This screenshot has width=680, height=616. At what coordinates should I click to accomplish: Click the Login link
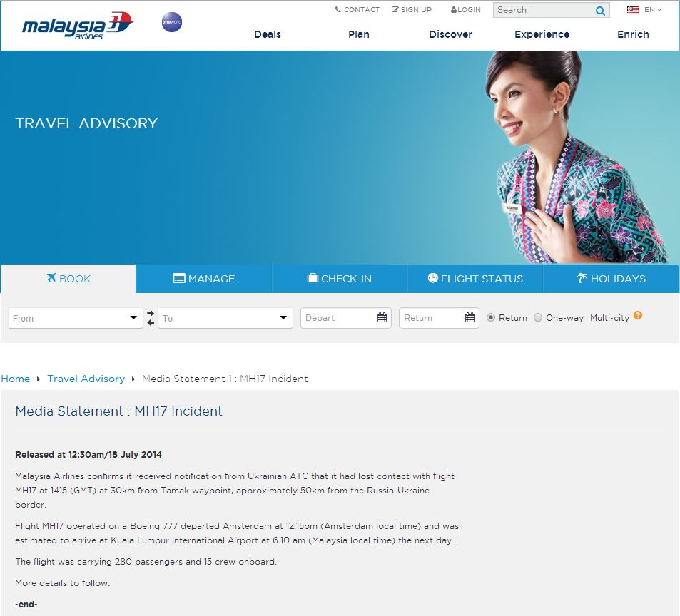pos(466,10)
